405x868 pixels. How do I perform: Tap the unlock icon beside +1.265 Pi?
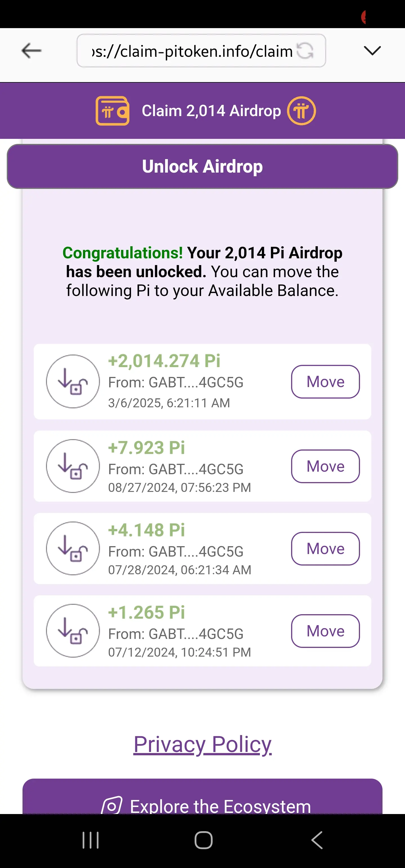point(73,631)
